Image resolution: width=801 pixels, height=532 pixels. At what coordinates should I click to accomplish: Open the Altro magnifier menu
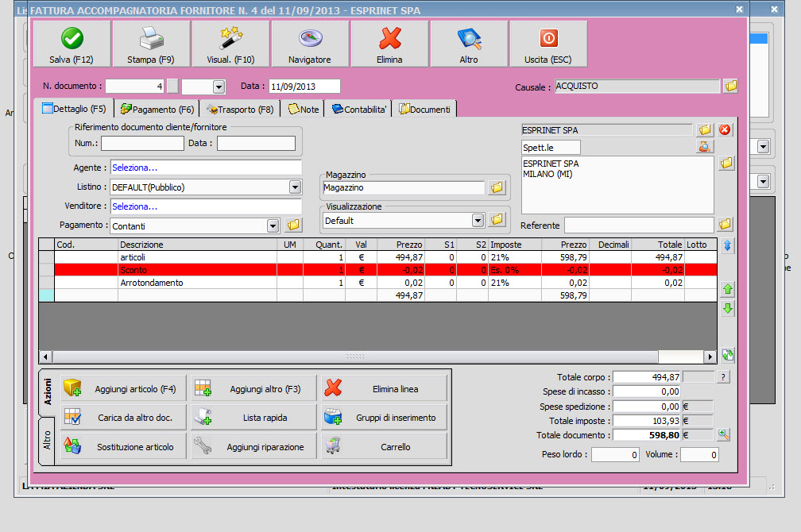[469, 44]
